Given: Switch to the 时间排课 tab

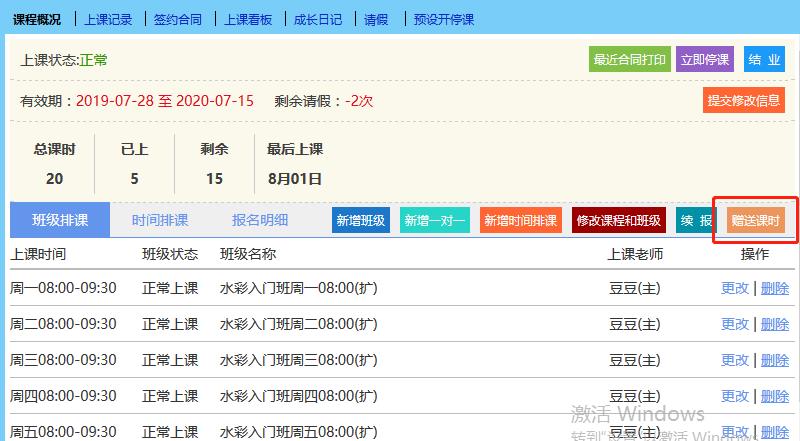Looking at the screenshot, I should [x=159, y=220].
